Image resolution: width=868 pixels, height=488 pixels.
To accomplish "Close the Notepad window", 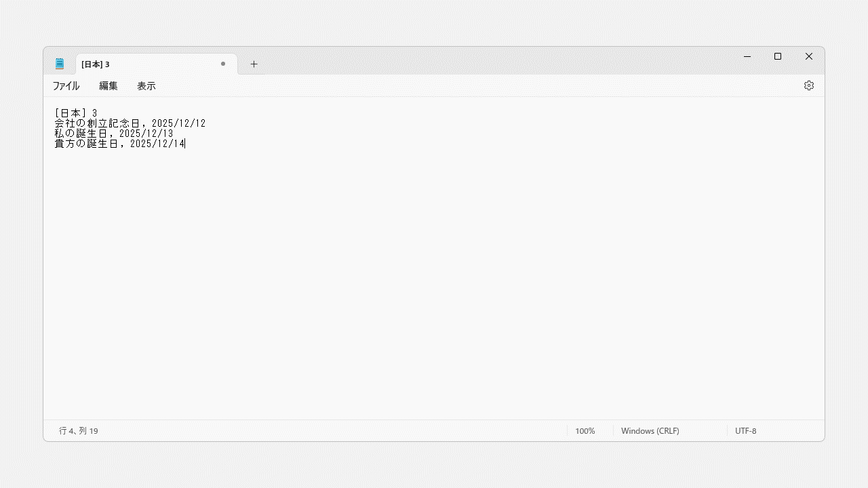I will [x=808, y=56].
